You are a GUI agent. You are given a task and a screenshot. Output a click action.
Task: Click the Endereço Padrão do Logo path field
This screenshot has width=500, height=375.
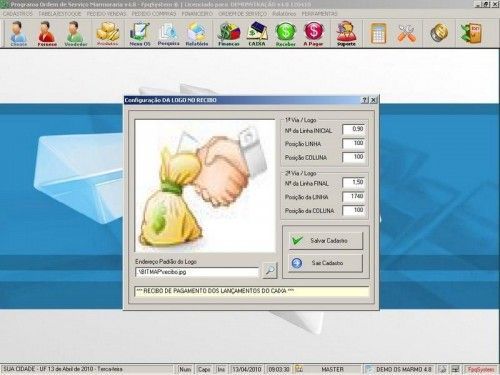click(x=197, y=272)
